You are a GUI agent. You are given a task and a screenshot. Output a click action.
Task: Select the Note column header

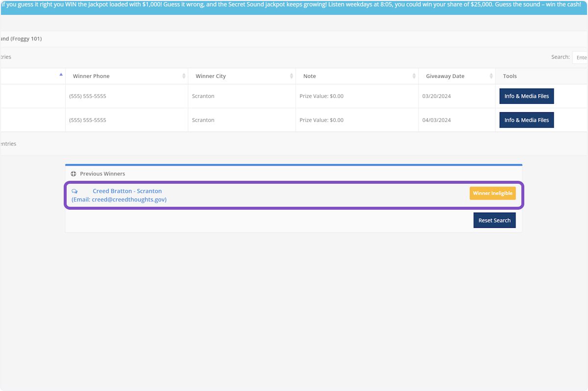pos(309,76)
